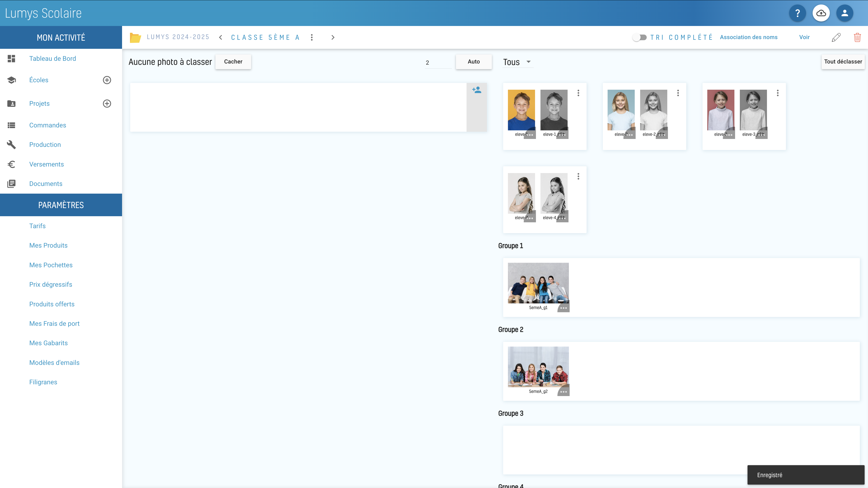The width and height of the screenshot is (868, 488).
Task: Open Classe 5ème A options menu
Action: [x=312, y=37]
